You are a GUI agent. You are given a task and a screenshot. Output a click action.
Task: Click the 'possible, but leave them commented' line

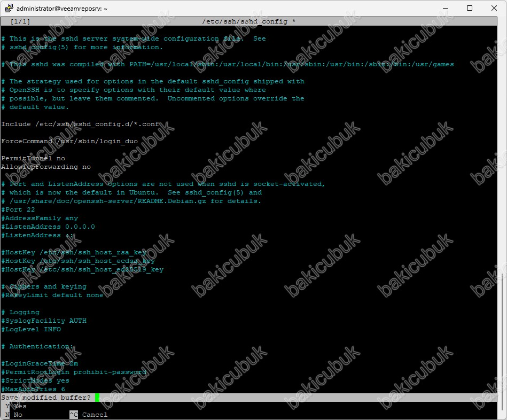(x=153, y=98)
